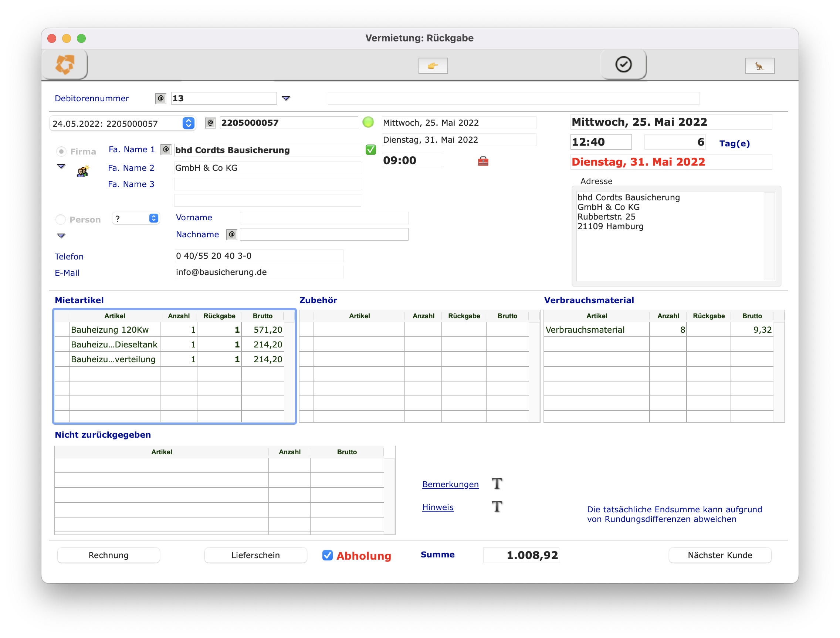Click the Rechnung button

click(108, 555)
